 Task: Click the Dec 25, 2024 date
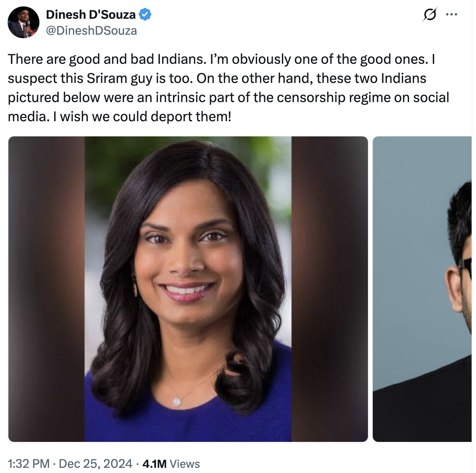pos(95,463)
